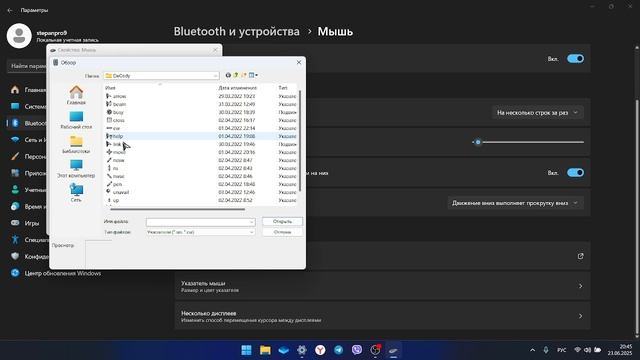The height and width of the screenshot is (360, 640).
Task: Click the Windows Start button
Action: 247,350
